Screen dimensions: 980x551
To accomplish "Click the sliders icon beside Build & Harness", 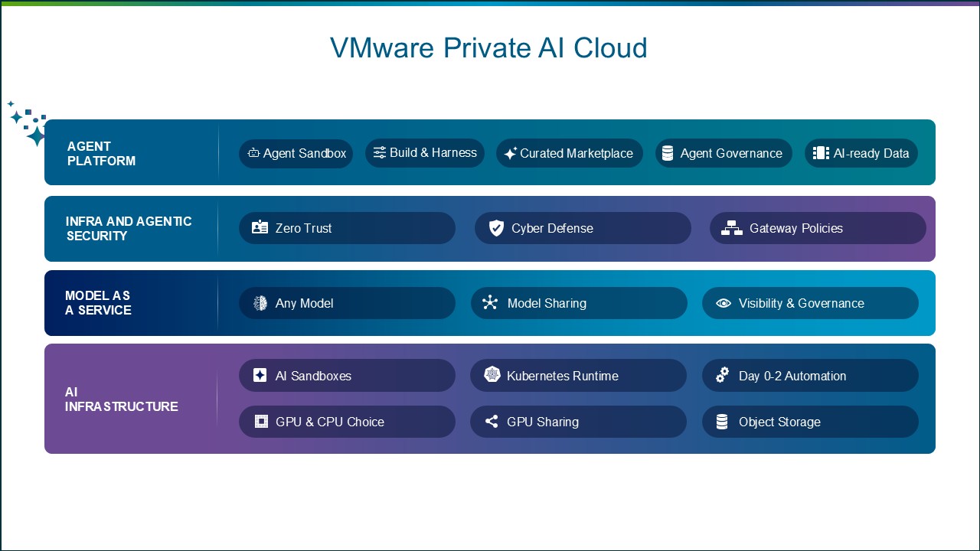I will click(379, 153).
